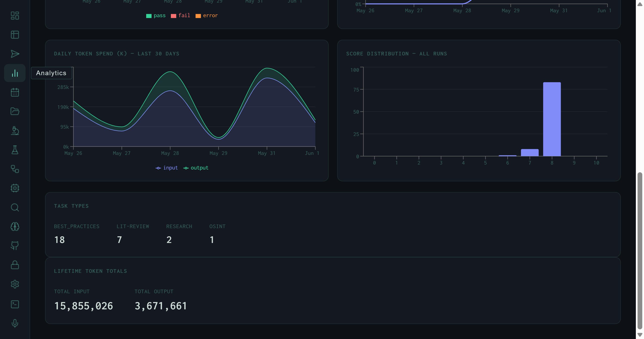Click the RESEARCH count 2
Image resolution: width=644 pixels, height=339 pixels.
169,240
